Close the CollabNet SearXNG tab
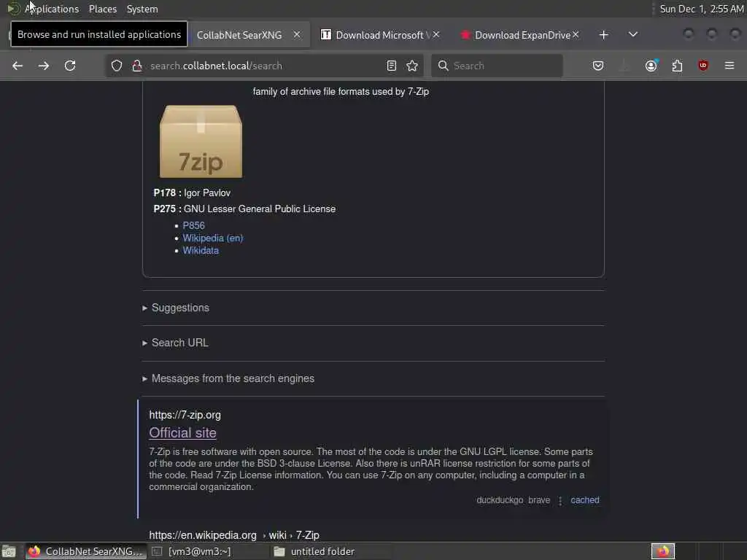 pyautogui.click(x=297, y=35)
